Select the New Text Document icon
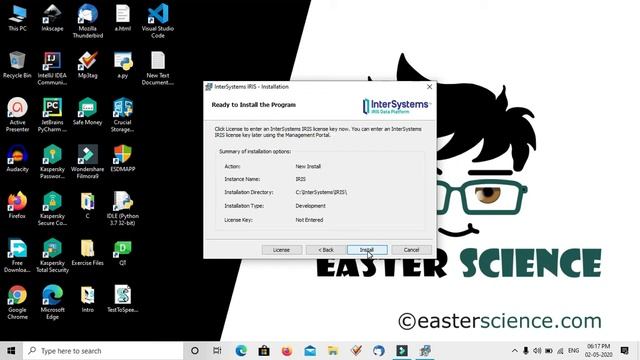The width and height of the screenshot is (640, 360). coord(158,69)
